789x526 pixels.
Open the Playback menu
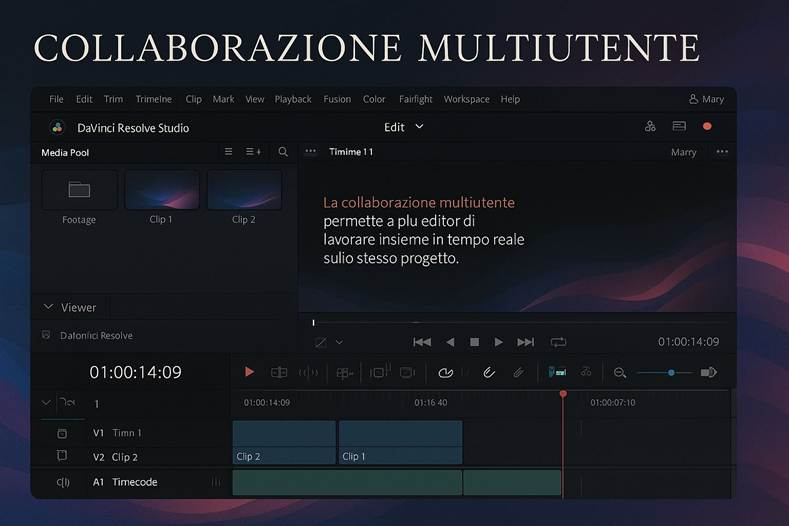[x=293, y=99]
